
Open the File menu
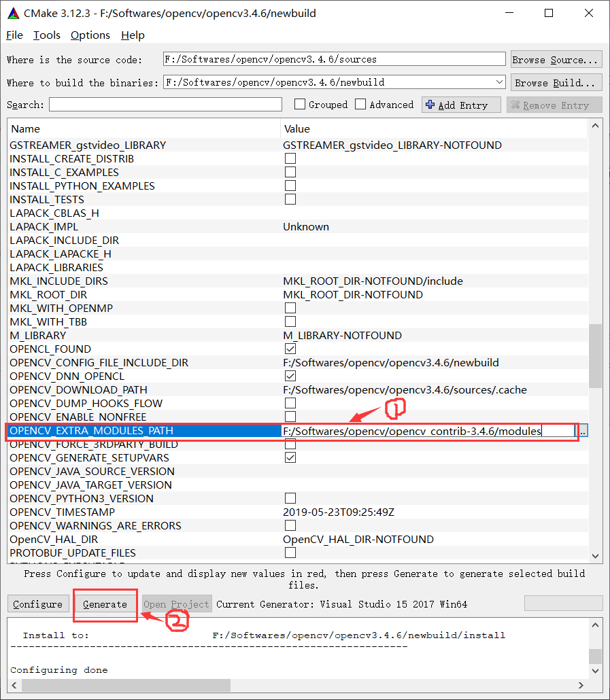(14, 35)
